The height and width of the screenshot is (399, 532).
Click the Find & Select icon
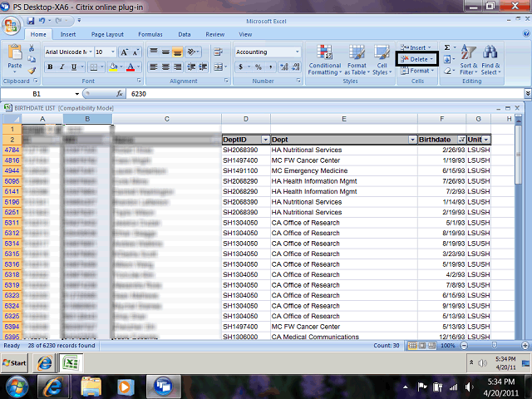490,59
